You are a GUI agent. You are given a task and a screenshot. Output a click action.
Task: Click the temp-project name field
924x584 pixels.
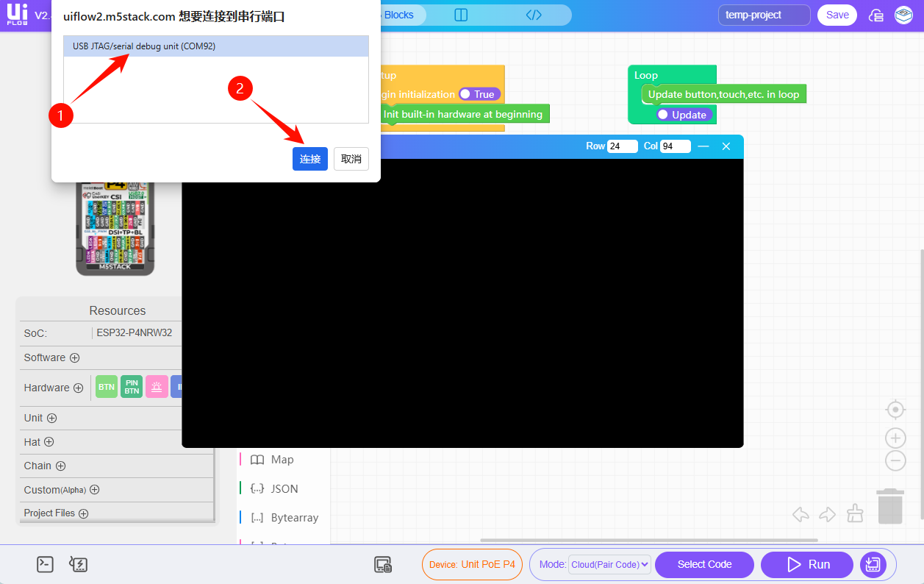[x=763, y=15]
